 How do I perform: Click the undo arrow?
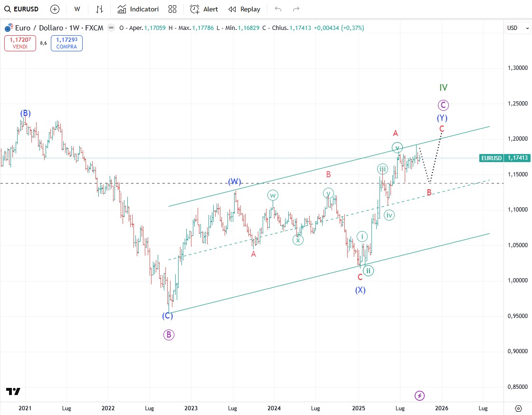278,9
